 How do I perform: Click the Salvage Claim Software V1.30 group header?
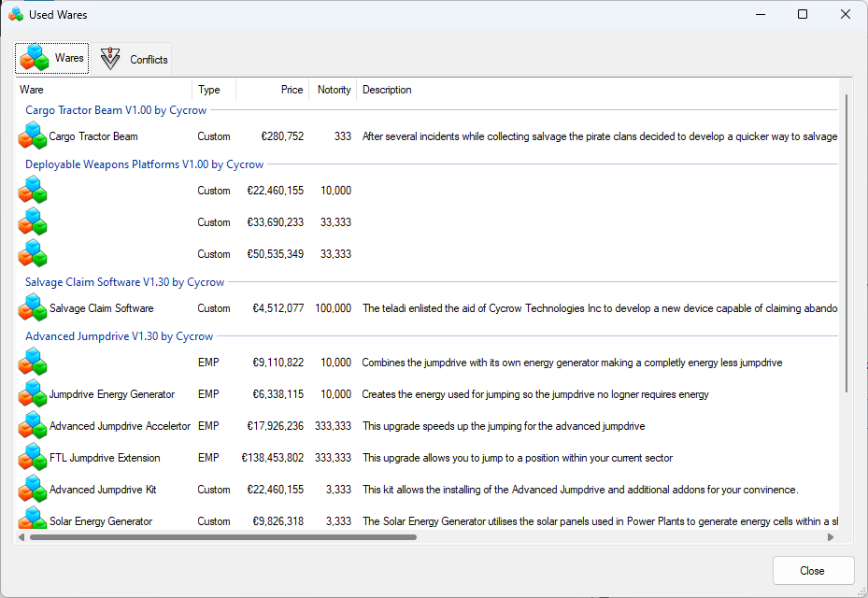(124, 282)
